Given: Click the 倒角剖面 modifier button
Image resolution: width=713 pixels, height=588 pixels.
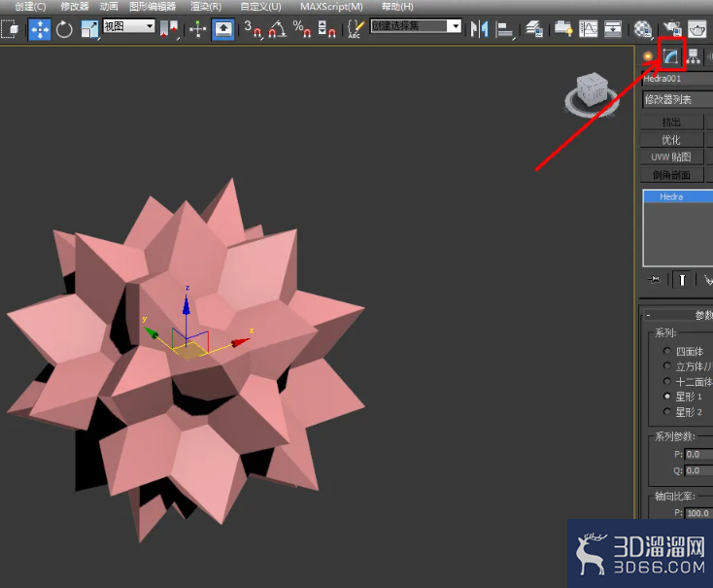Looking at the screenshot, I should tap(671, 175).
